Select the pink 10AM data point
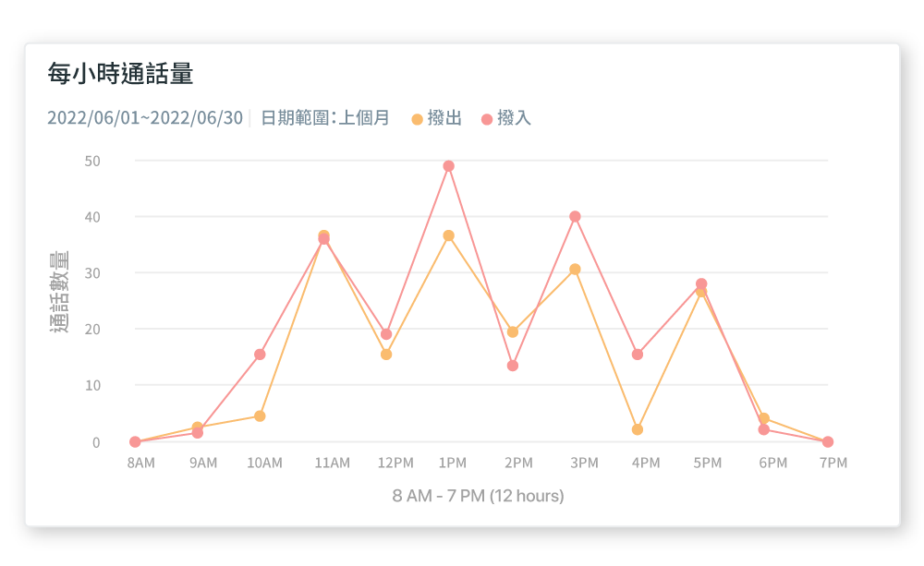This screenshot has height=566, width=924. point(260,355)
